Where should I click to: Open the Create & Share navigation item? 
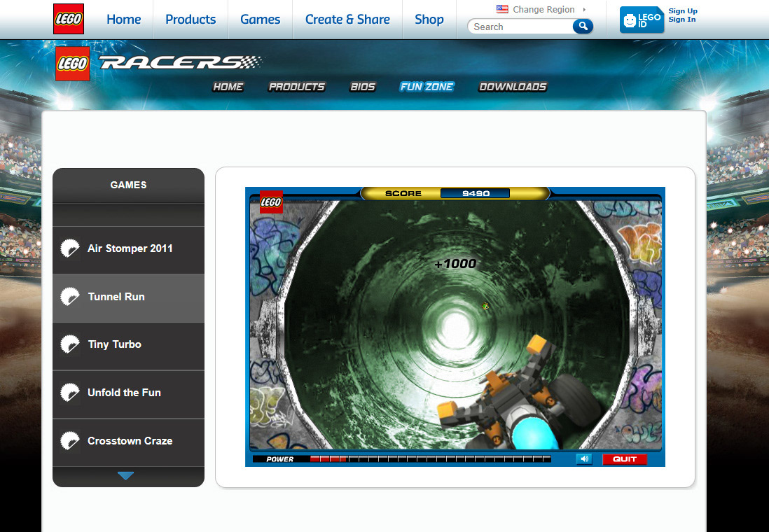[347, 19]
